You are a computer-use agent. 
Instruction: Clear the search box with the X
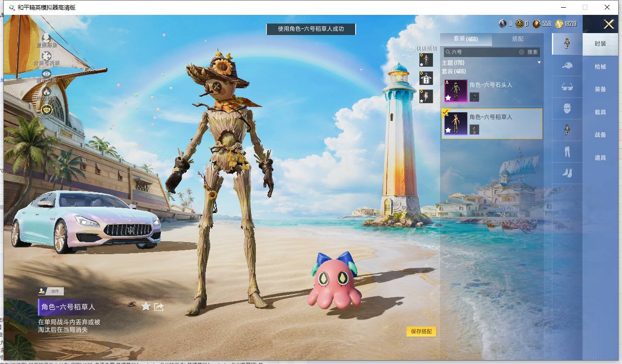(x=521, y=52)
